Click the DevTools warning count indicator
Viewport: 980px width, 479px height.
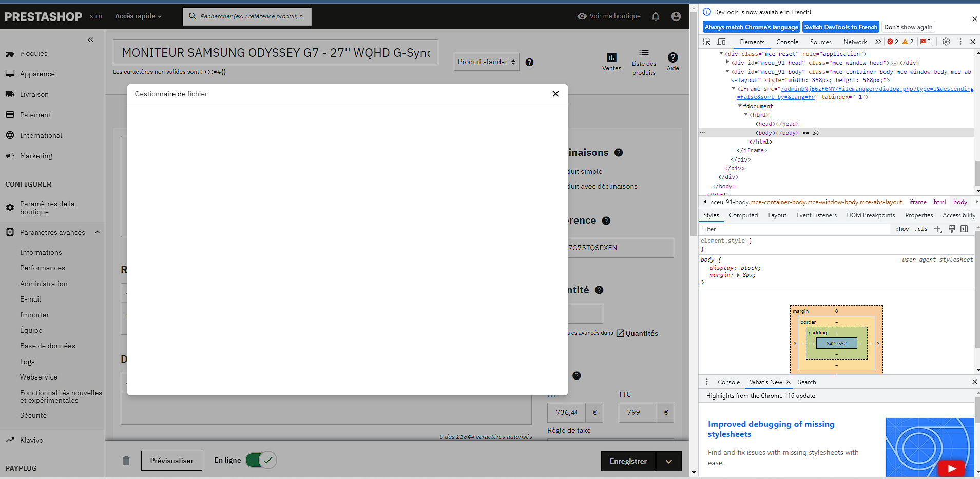908,42
